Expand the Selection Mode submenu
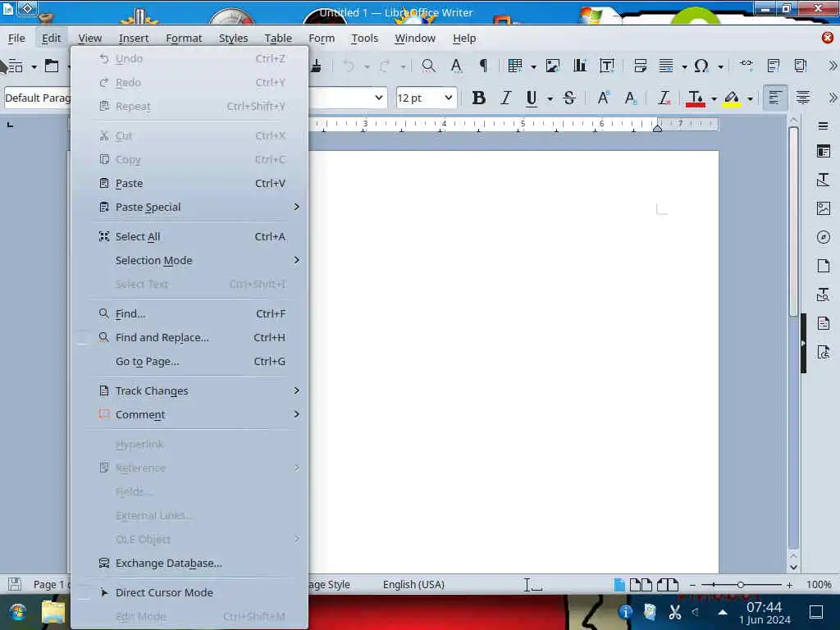This screenshot has height=630, width=840. point(190,260)
